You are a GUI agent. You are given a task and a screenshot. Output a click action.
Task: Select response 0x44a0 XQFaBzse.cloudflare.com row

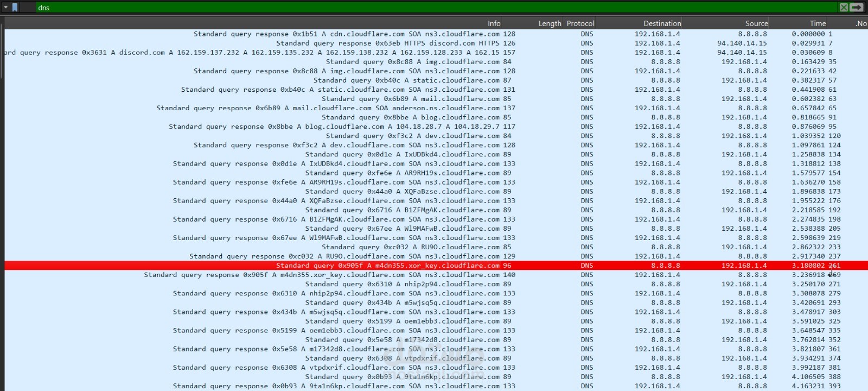coord(436,200)
